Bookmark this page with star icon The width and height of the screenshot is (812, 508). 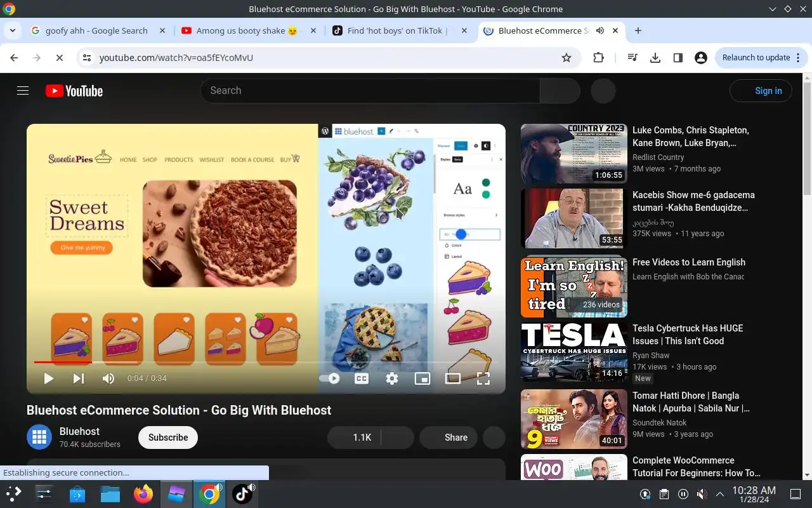(566, 57)
